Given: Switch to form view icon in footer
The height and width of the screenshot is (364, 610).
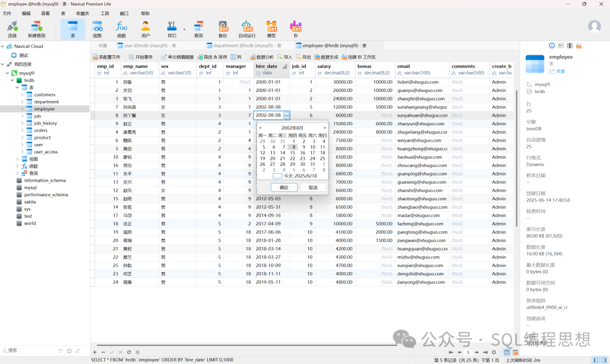Looking at the screenshot, I should point(515,352).
